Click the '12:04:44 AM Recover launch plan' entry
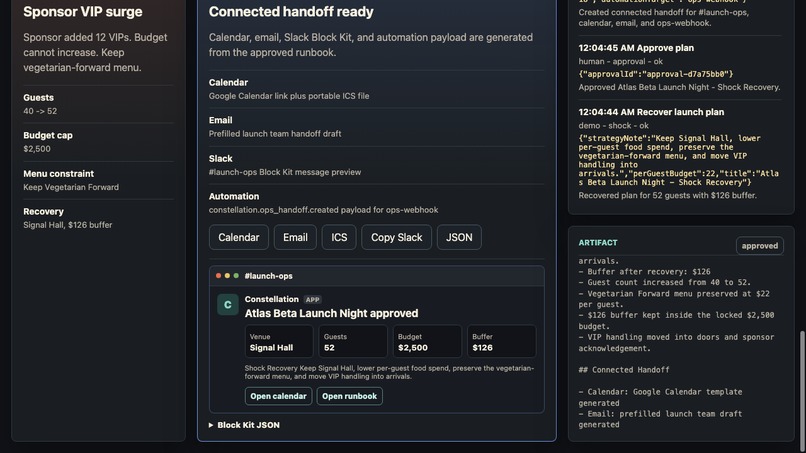This screenshot has height=453, width=806. click(x=651, y=112)
